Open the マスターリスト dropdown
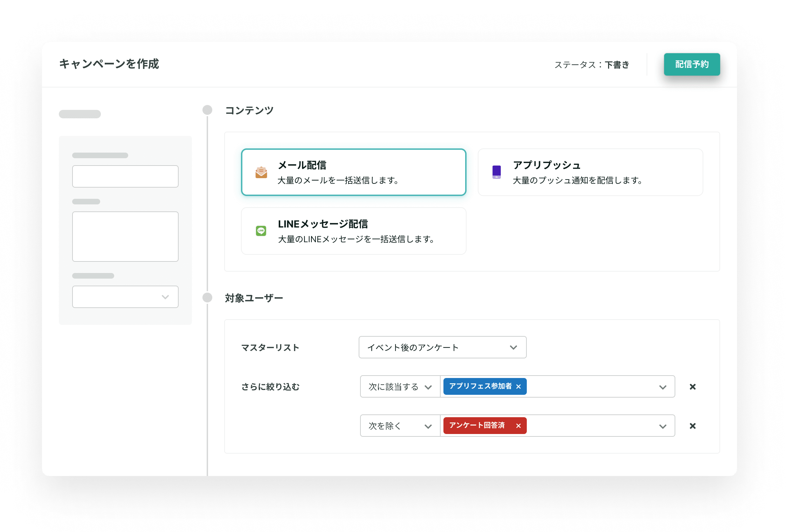 point(442,347)
